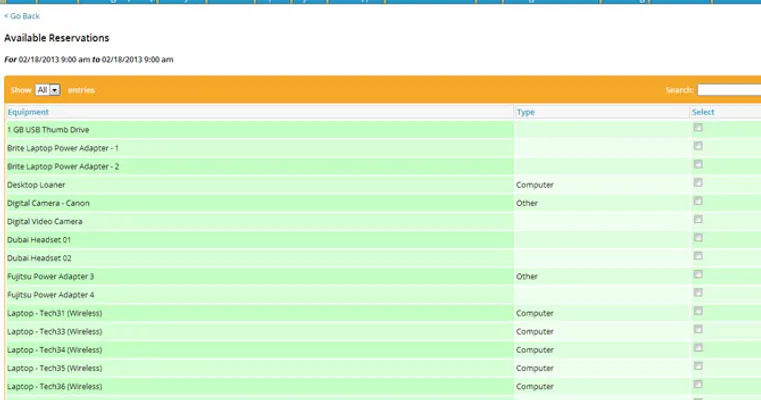The height and width of the screenshot is (400, 761).
Task: Sort table by Type column header
Action: pyautogui.click(x=525, y=112)
